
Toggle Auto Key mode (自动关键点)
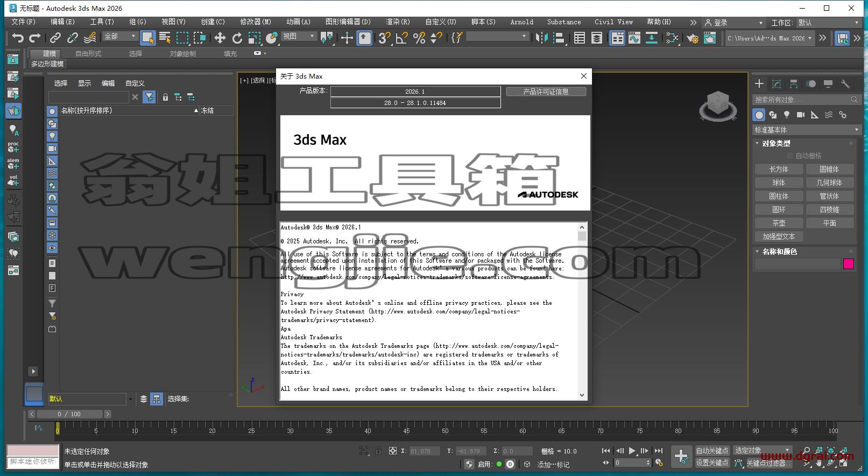[712, 451]
